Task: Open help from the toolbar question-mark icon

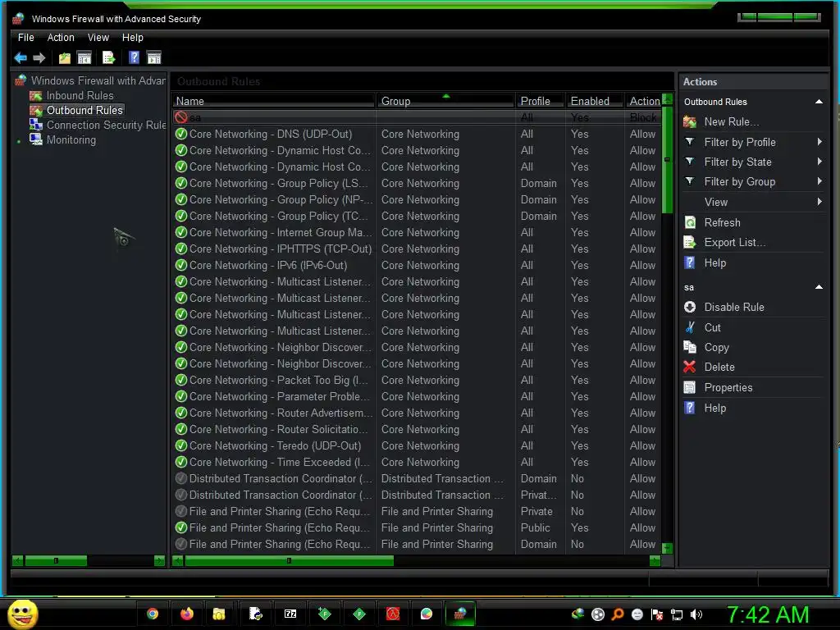Action: tap(134, 58)
